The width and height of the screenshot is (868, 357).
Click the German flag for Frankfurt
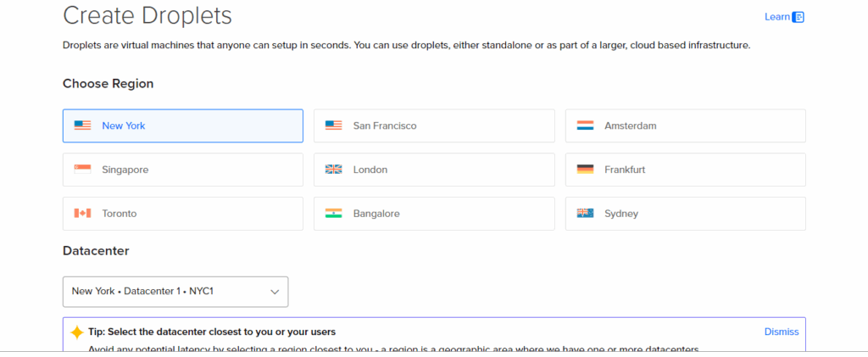click(585, 170)
